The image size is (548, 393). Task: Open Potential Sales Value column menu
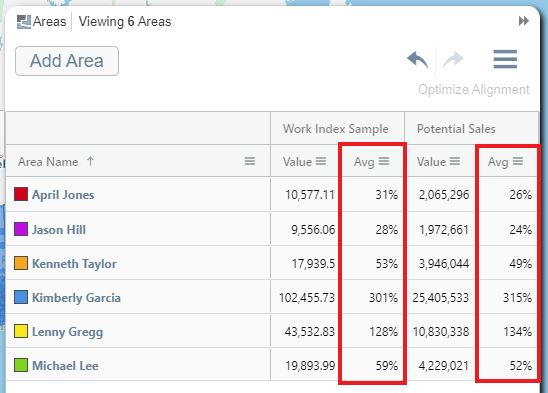(455, 161)
